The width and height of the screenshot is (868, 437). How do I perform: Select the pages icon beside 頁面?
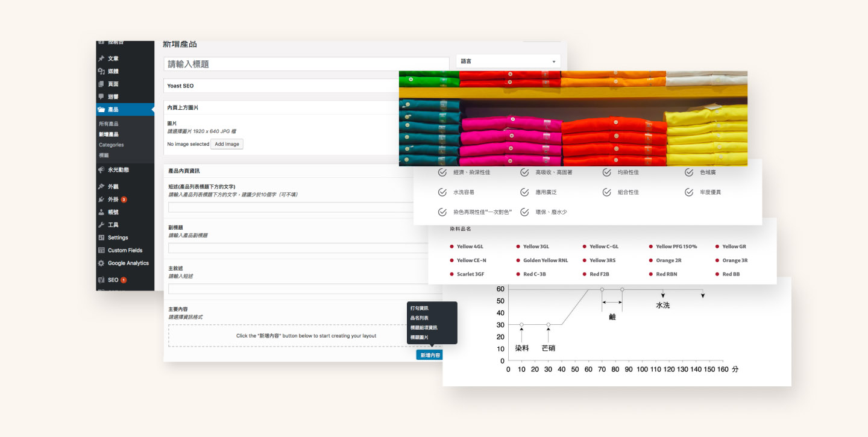click(x=101, y=84)
